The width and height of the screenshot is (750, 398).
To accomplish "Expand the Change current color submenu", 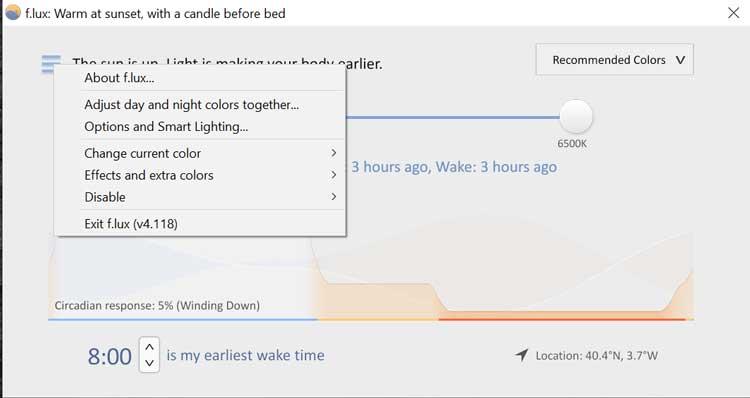I will click(210, 153).
